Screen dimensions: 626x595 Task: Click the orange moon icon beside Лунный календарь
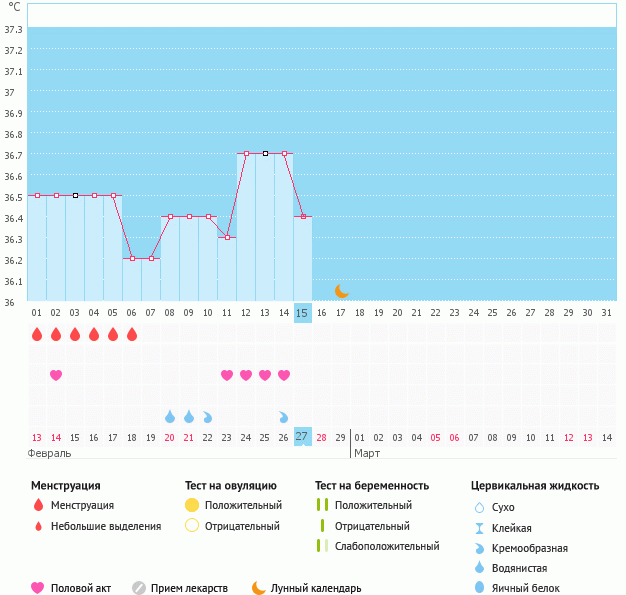coord(259,588)
